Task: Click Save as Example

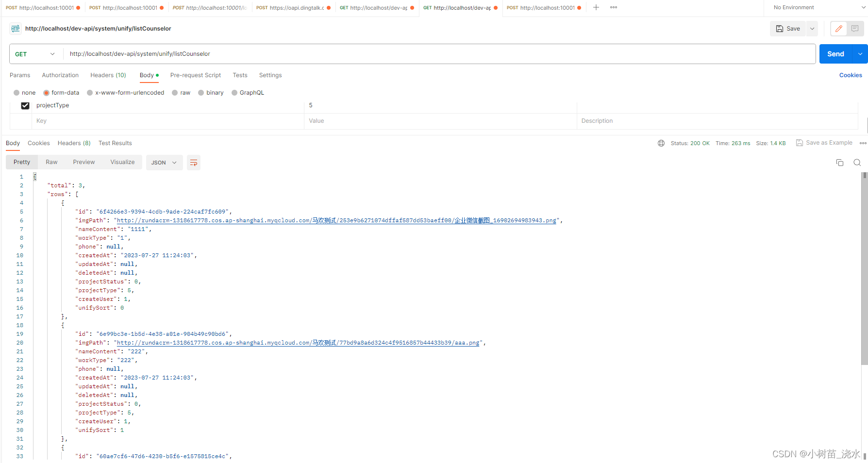Action: pyautogui.click(x=824, y=143)
